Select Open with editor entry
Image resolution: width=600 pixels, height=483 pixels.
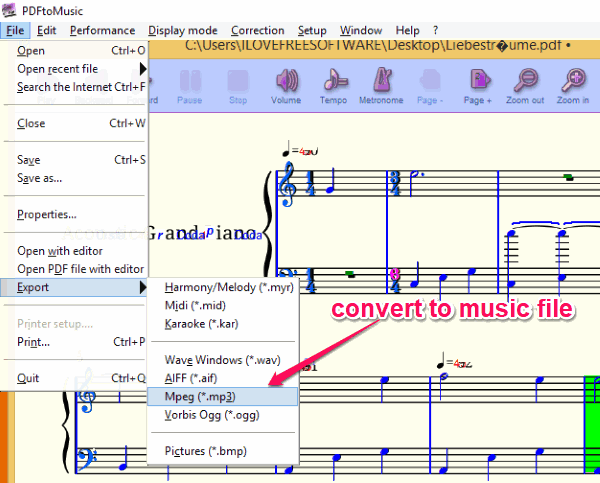pyautogui.click(x=75, y=251)
